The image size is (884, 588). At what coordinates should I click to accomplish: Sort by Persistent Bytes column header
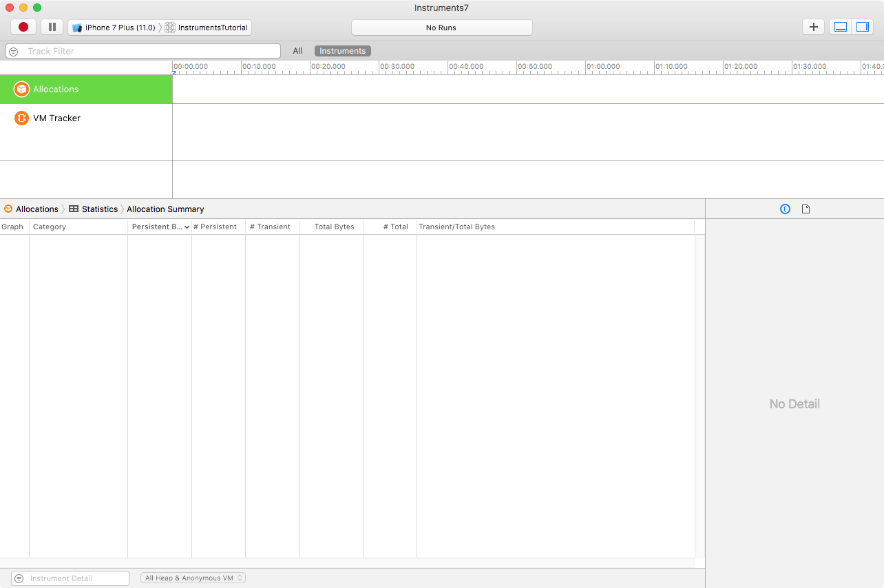click(160, 227)
